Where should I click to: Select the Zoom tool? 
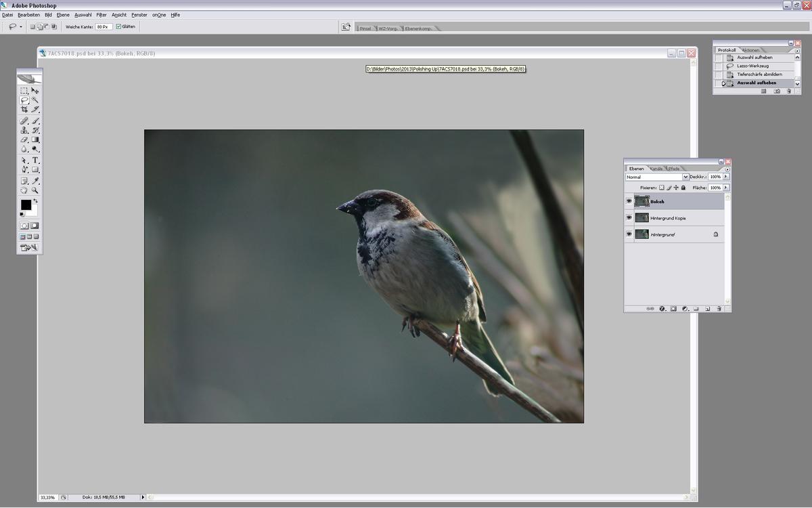click(x=35, y=190)
